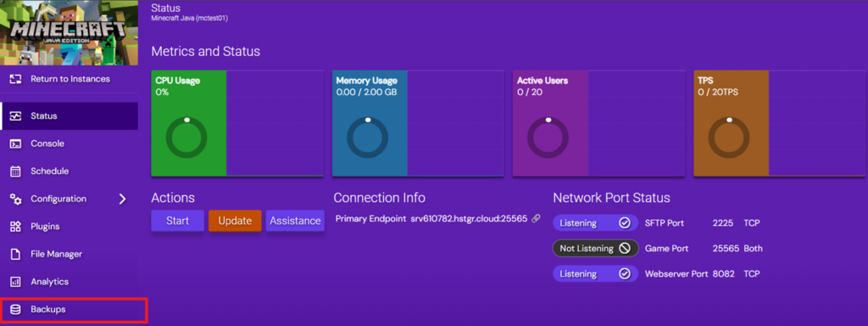Click the Game Port number 25565

point(726,249)
